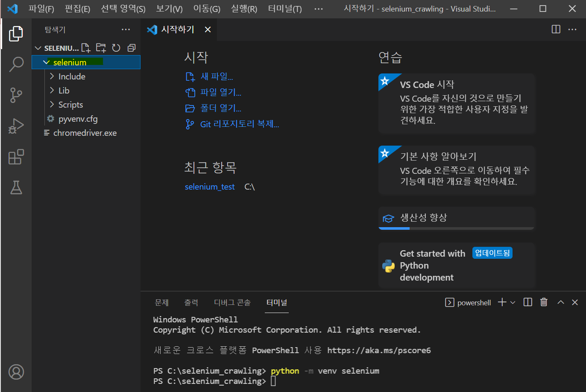
Task: Open the explorer panel more actions menu
Action: tap(126, 29)
